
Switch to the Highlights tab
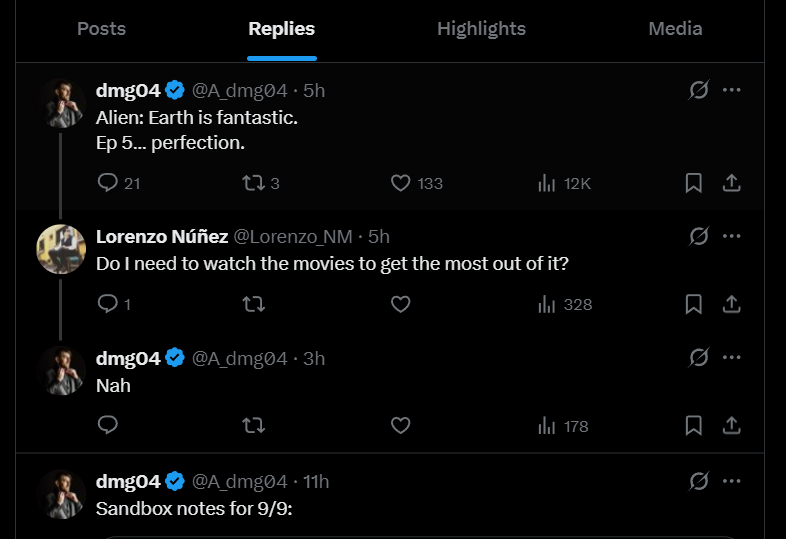coord(481,29)
